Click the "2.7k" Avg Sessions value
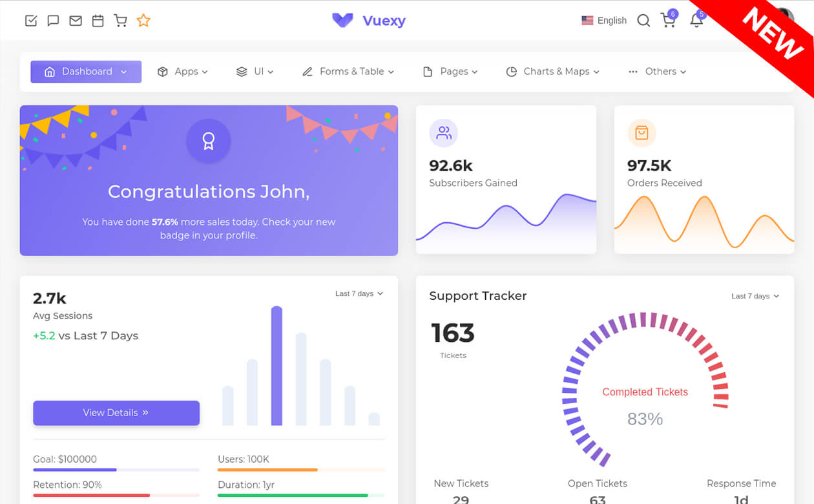 pos(50,299)
